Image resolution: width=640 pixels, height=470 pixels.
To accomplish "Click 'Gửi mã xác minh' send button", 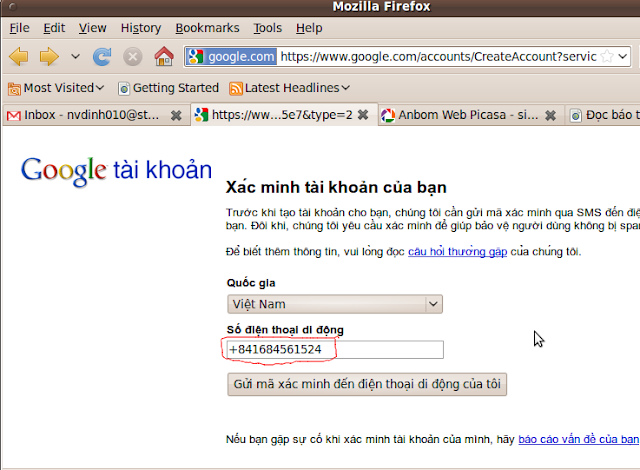I will (367, 384).
